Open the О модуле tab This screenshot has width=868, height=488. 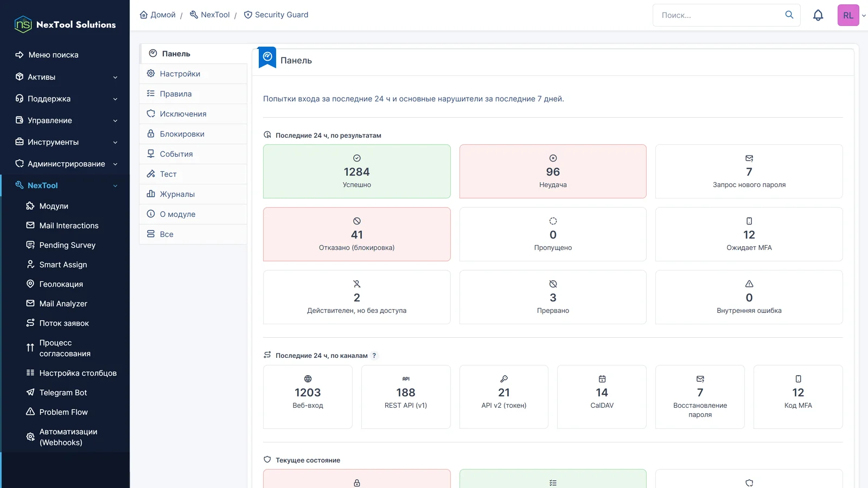coord(193,214)
